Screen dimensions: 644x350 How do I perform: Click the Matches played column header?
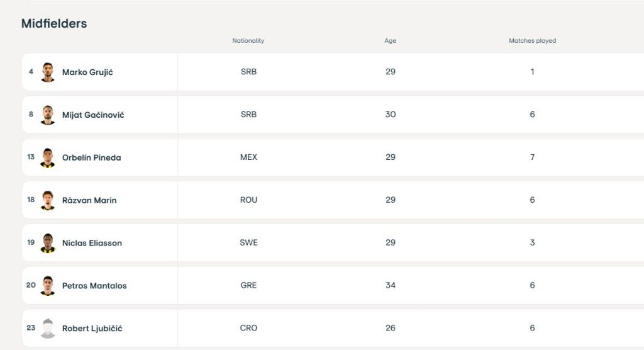532,41
